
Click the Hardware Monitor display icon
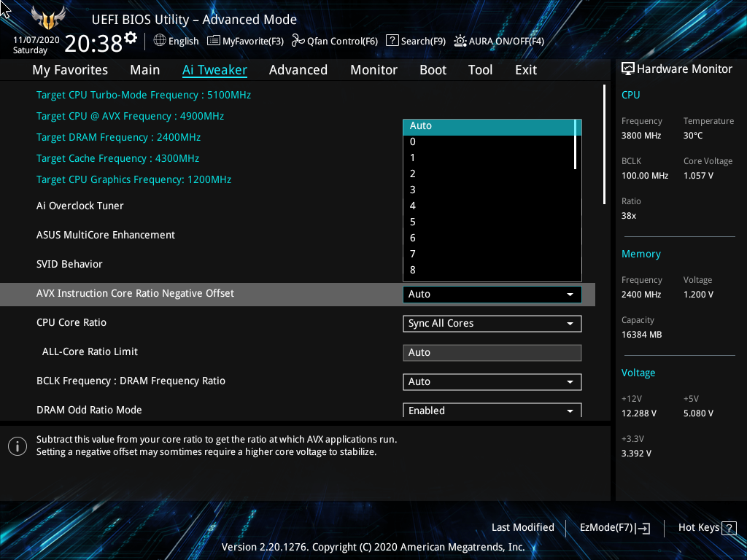pyautogui.click(x=628, y=69)
